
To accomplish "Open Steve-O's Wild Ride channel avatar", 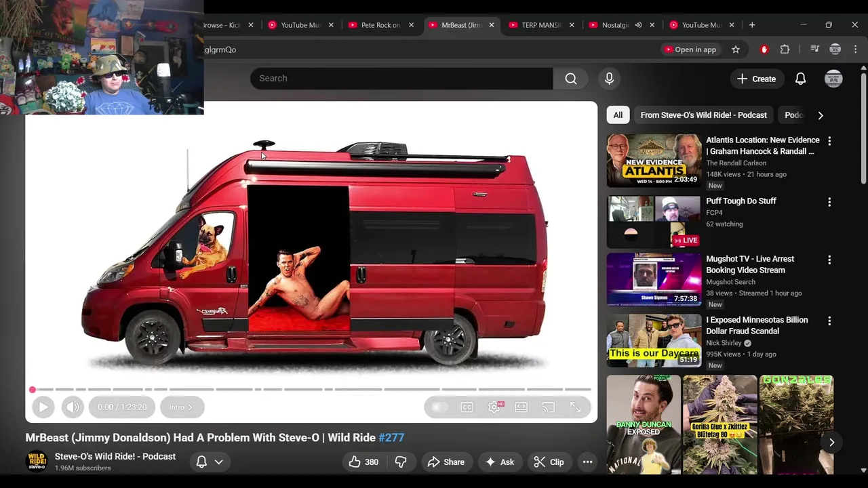I will [x=37, y=462].
